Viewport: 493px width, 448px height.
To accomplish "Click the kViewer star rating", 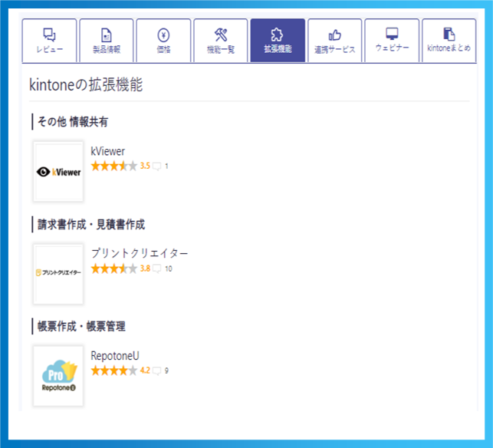I will 114,166.
